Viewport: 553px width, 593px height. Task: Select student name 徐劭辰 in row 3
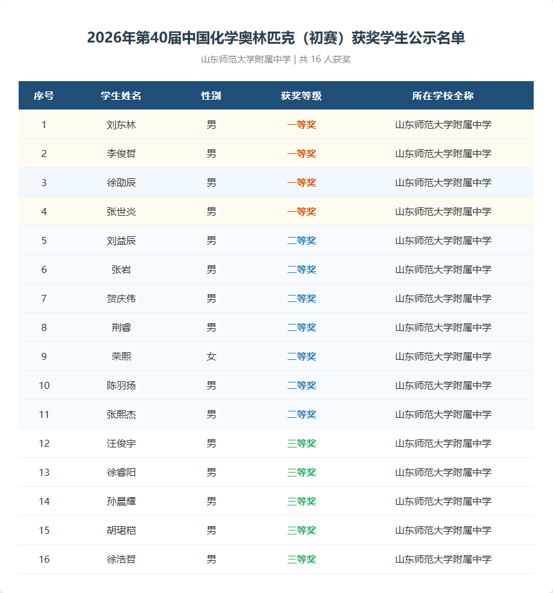click(121, 183)
